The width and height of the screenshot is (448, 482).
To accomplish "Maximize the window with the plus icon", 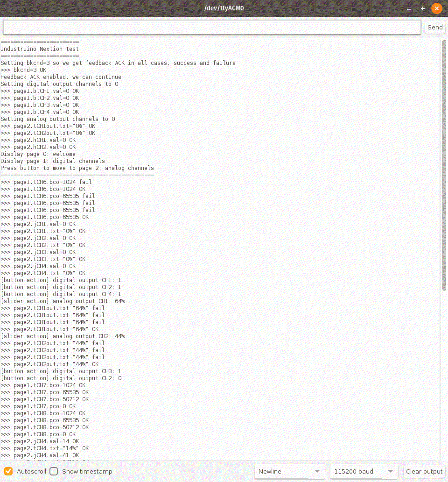I will pyautogui.click(x=423, y=8).
